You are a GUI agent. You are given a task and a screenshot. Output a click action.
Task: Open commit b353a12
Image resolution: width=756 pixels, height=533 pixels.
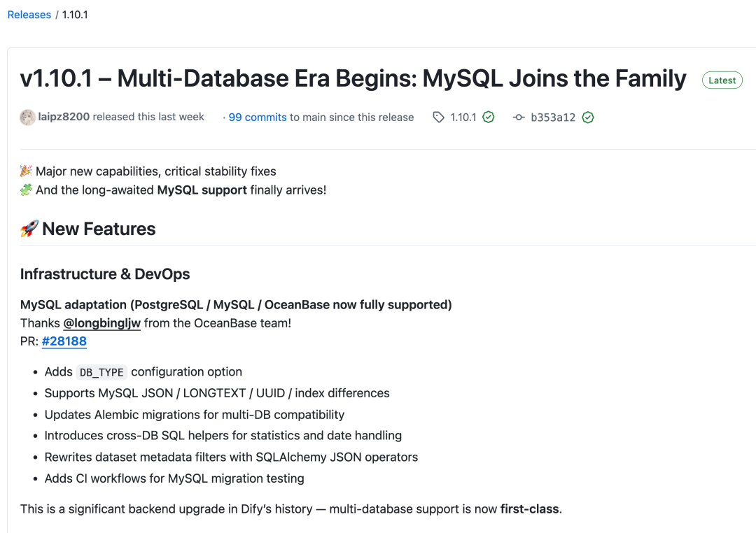(x=553, y=118)
